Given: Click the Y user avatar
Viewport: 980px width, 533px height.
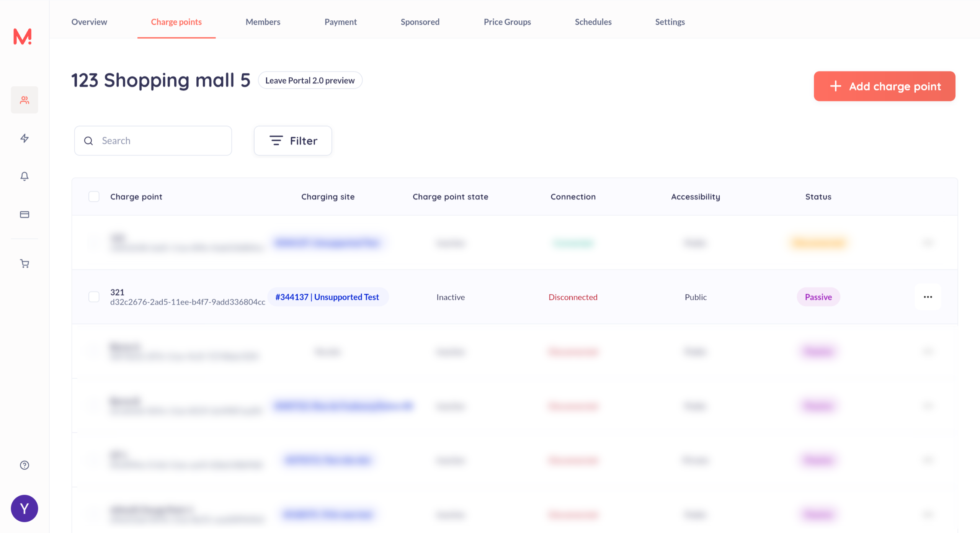Looking at the screenshot, I should pyautogui.click(x=24, y=508).
